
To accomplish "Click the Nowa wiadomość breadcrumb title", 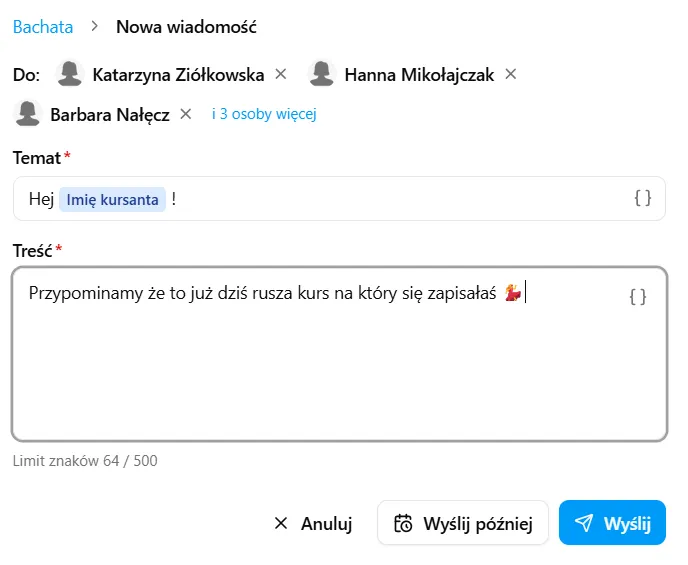I will click(186, 27).
